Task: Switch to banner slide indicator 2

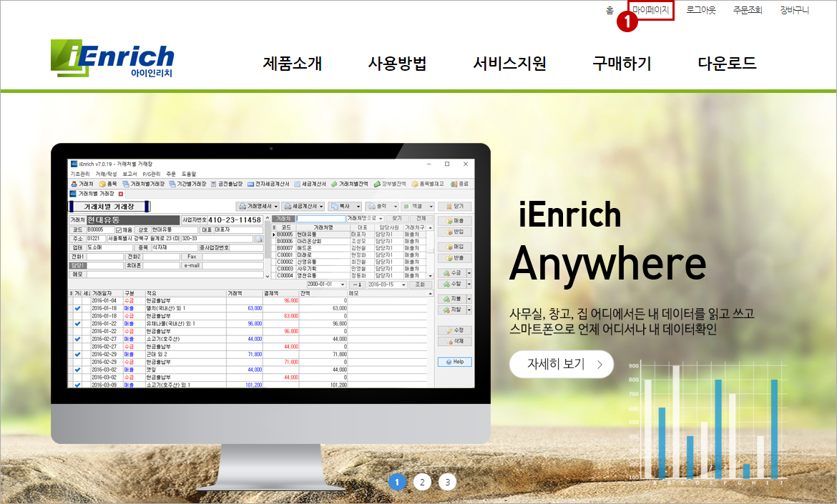Action: 422,482
